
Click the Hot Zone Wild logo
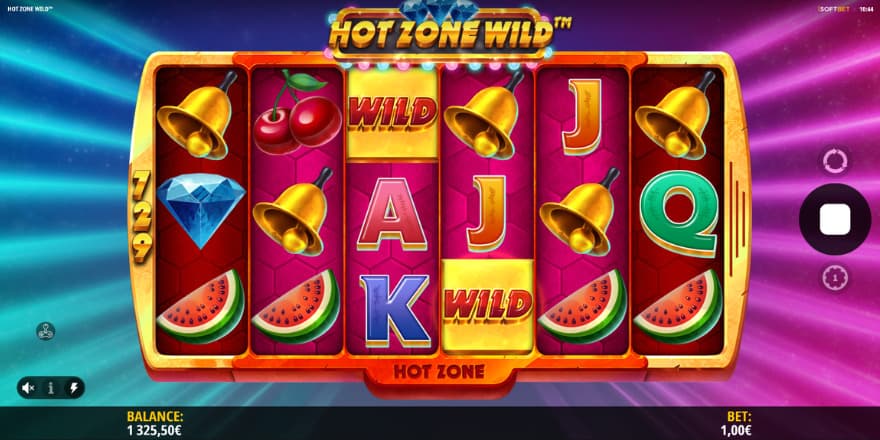(441, 35)
